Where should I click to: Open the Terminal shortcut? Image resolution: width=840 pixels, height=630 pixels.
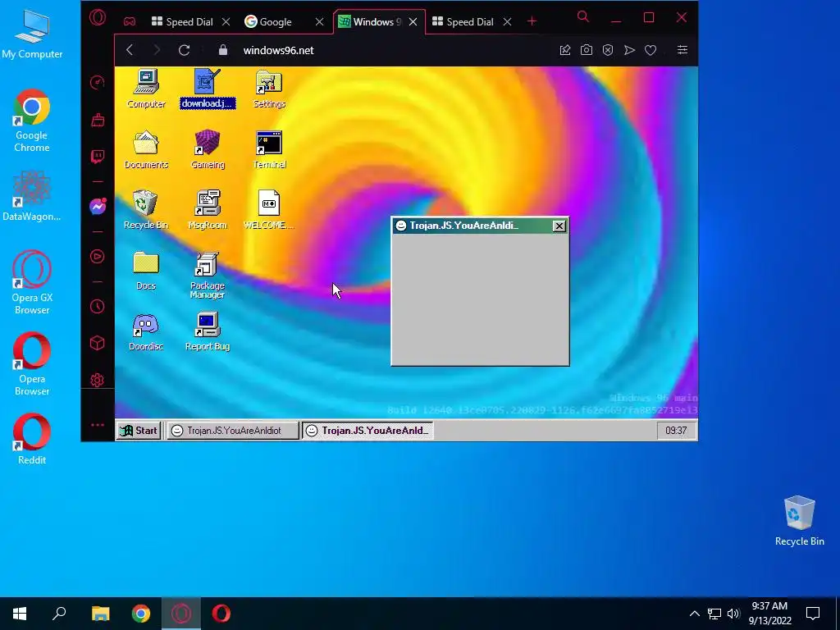click(x=269, y=149)
